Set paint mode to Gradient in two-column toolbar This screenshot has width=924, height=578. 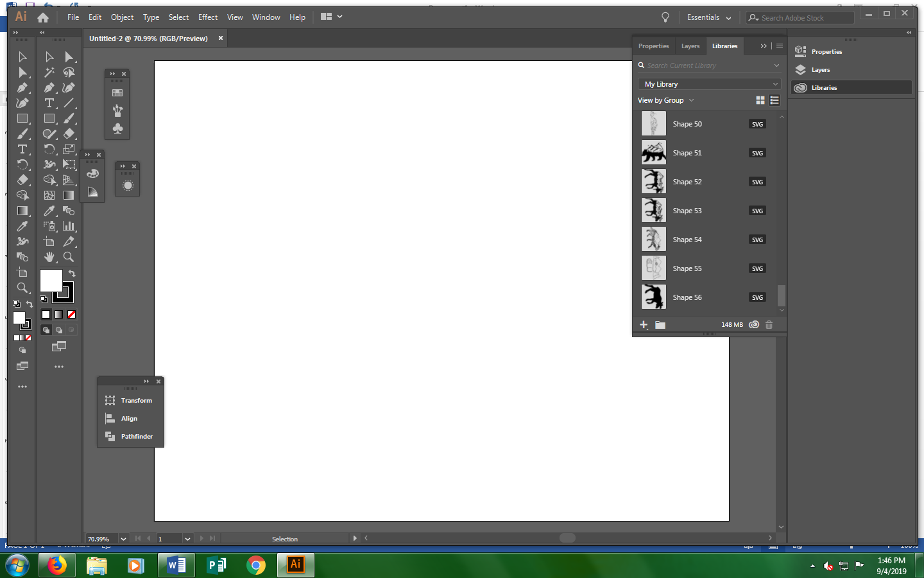click(x=58, y=315)
